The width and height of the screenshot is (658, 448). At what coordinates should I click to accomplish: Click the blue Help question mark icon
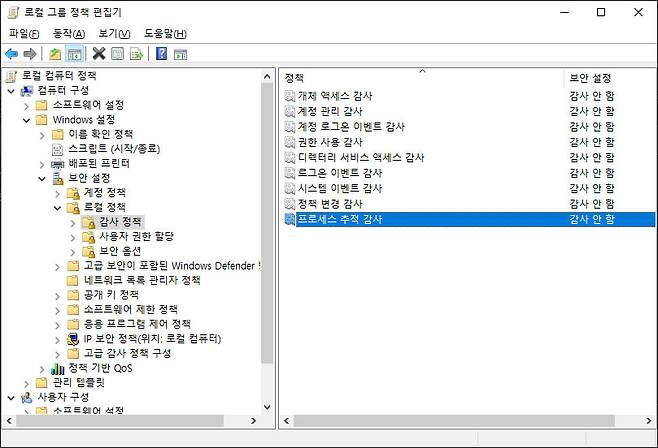click(161, 54)
